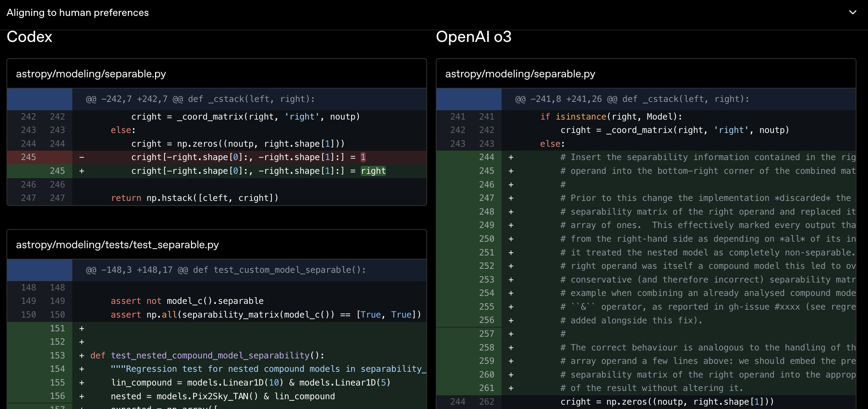Click comment '# array of ones. This effectively marked'
The width and height of the screenshot is (868, 409).
[708, 225]
